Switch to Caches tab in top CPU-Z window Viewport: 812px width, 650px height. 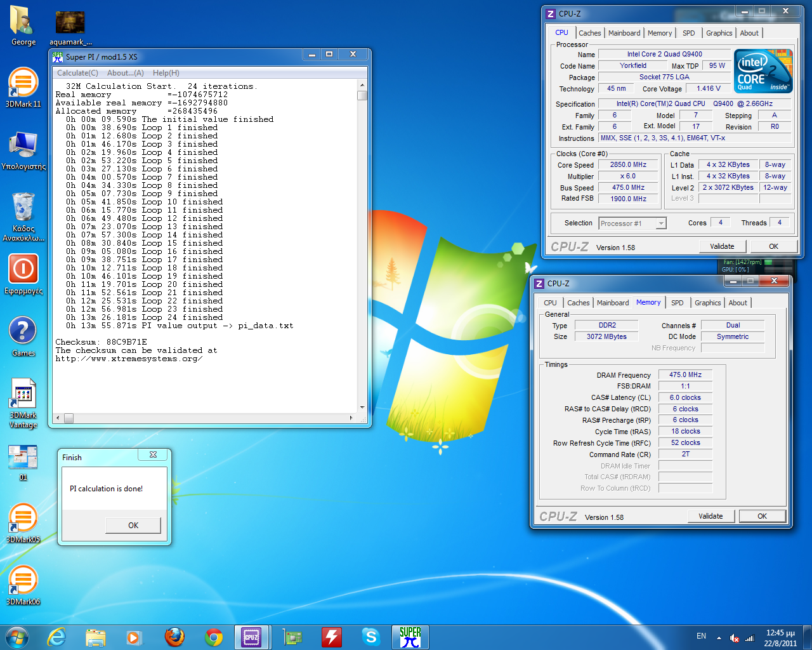(x=590, y=33)
